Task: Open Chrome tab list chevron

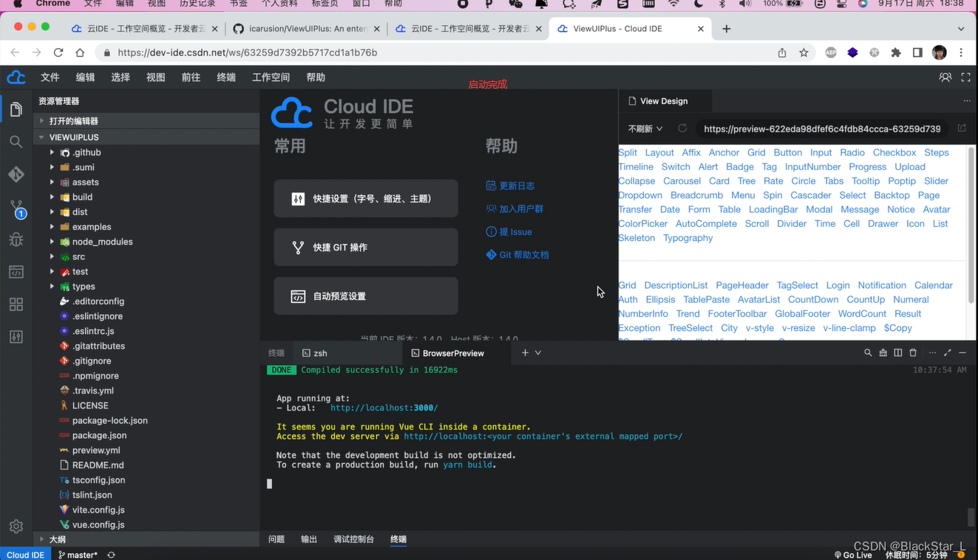Action: coord(961,29)
